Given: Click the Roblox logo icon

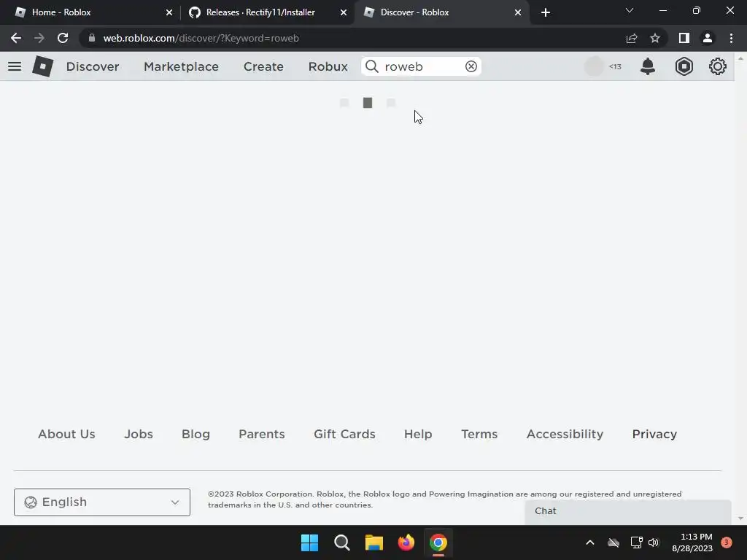Looking at the screenshot, I should point(43,66).
